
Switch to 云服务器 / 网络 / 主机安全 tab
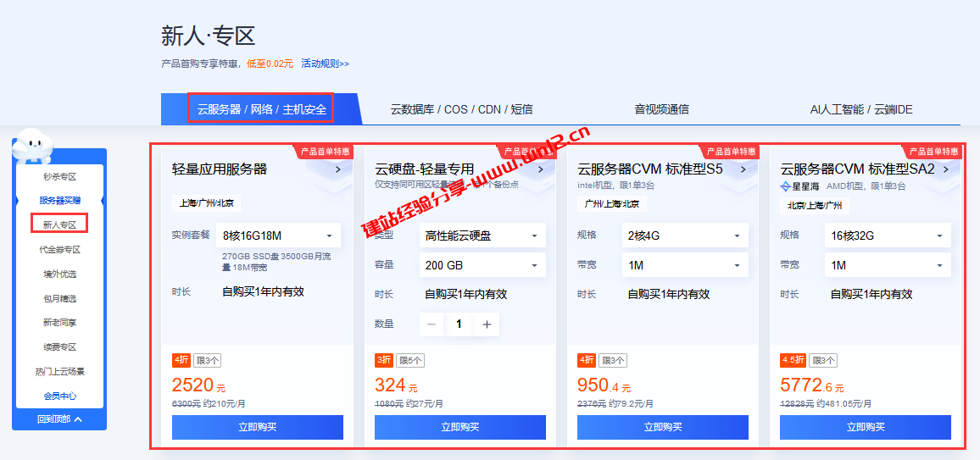(261, 109)
